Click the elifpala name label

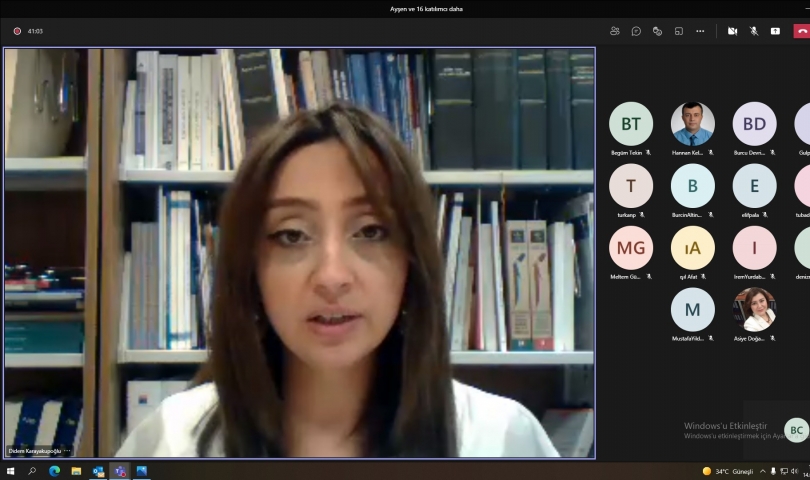(750, 215)
